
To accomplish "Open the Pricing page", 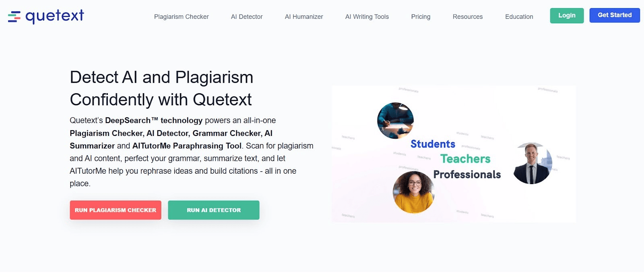I will [x=421, y=16].
